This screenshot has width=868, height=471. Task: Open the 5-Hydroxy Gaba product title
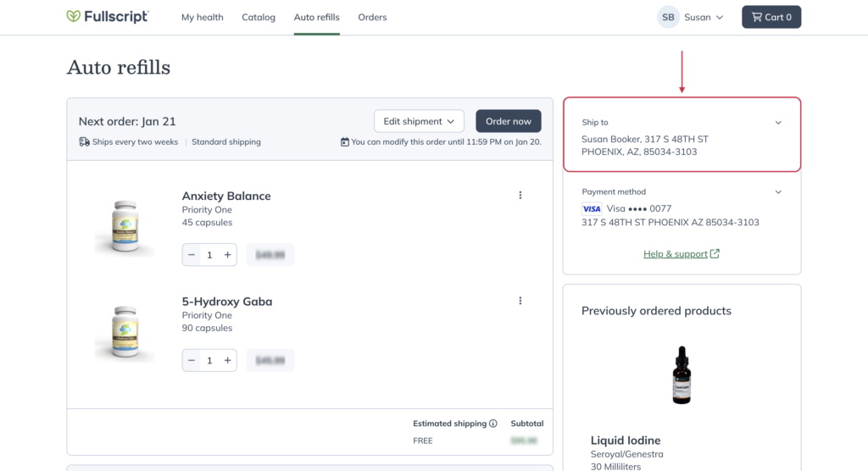(x=227, y=302)
